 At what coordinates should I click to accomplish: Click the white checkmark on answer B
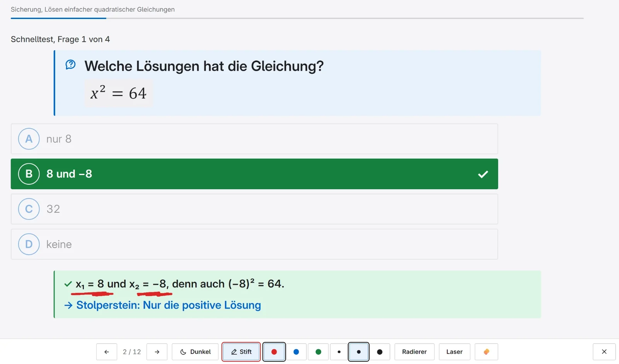pos(483,174)
